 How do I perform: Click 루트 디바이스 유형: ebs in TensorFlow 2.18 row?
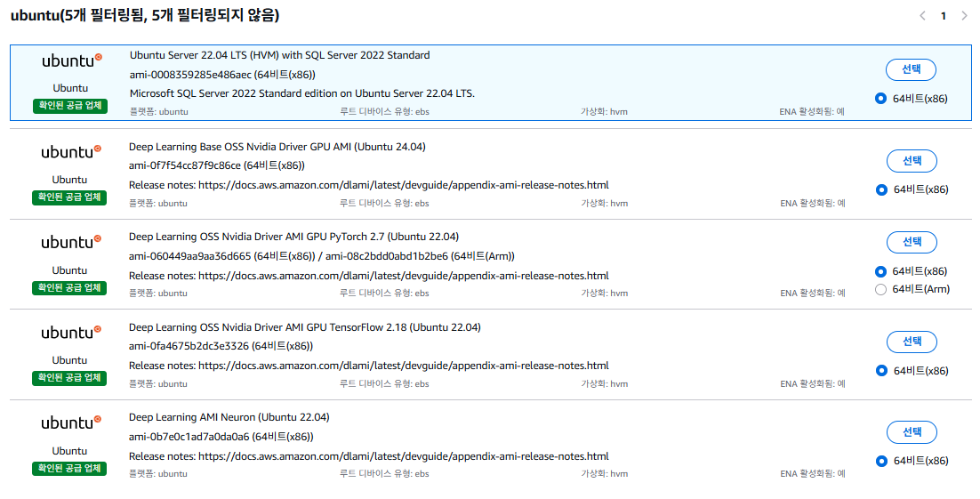(384, 384)
